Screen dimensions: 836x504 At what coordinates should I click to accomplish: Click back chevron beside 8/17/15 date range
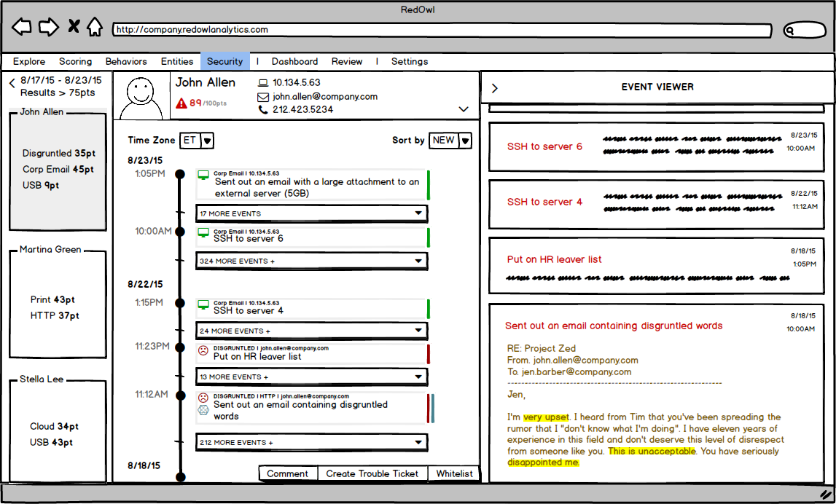12,83
